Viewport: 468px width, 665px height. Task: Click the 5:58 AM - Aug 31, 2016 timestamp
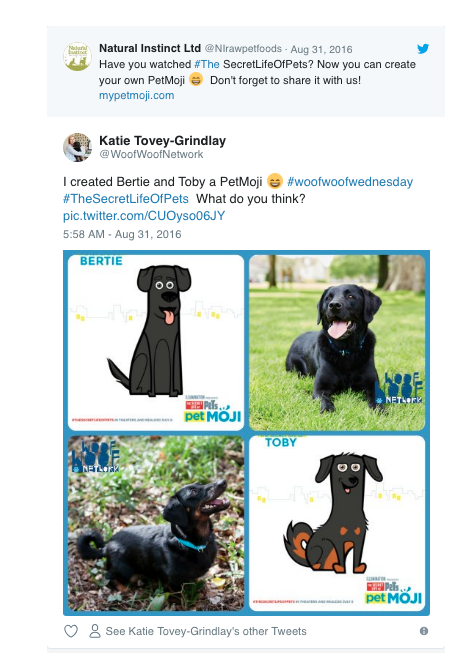coord(122,234)
